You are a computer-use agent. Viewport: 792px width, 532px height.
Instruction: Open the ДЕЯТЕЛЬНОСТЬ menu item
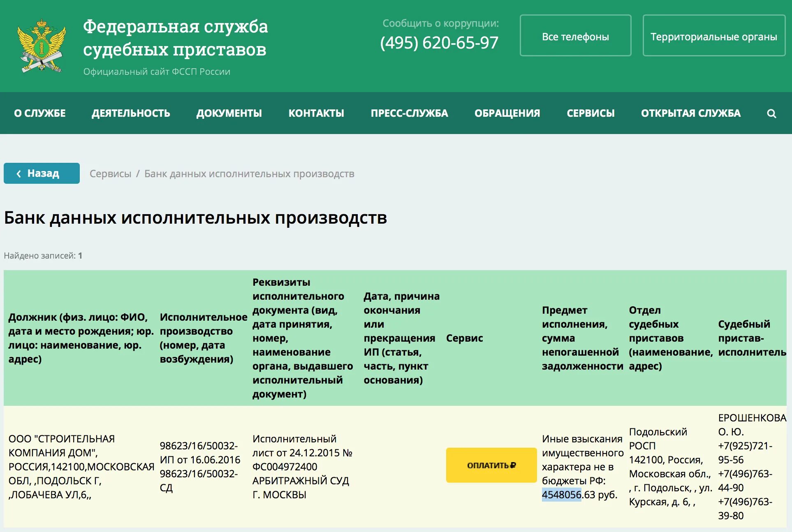(131, 113)
